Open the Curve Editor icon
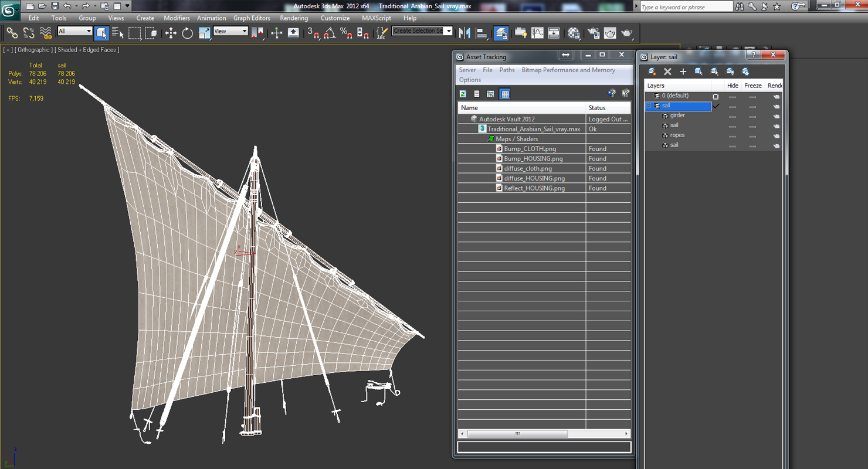 pyautogui.click(x=537, y=33)
